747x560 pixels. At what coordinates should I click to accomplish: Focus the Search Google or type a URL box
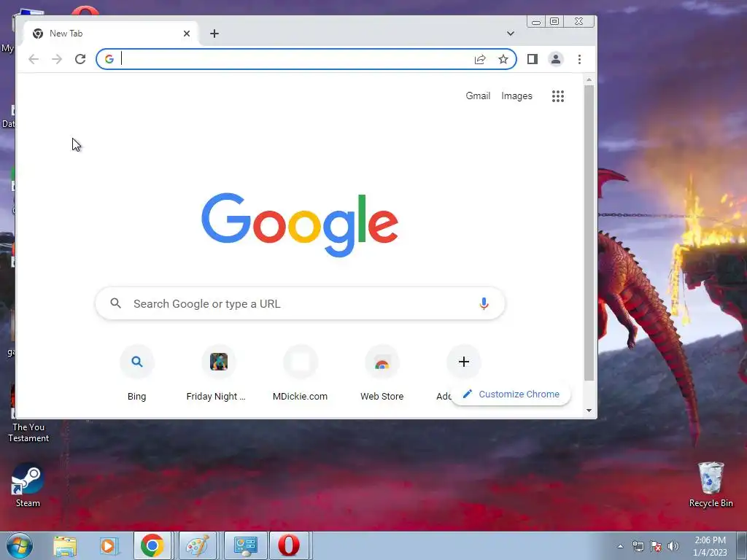pos(300,303)
